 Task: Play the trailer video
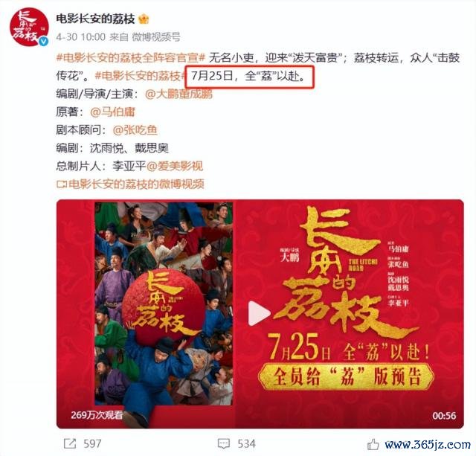coord(259,313)
